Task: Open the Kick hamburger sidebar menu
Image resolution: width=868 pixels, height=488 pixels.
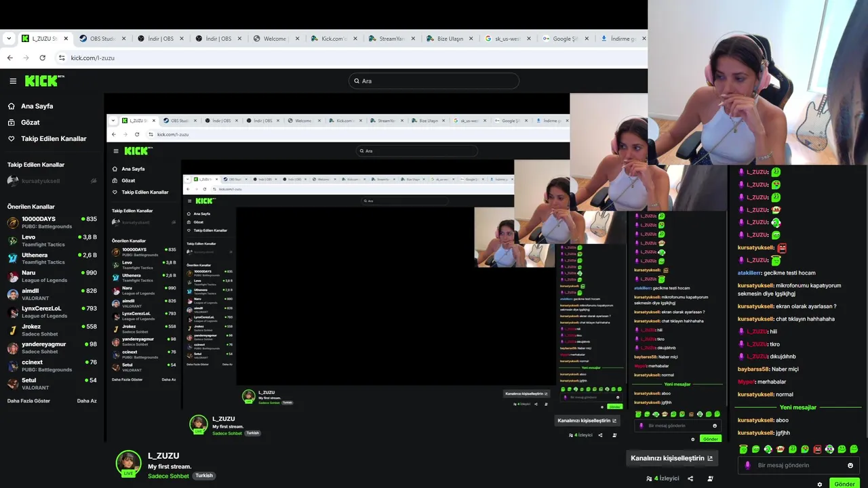Action: (13, 81)
